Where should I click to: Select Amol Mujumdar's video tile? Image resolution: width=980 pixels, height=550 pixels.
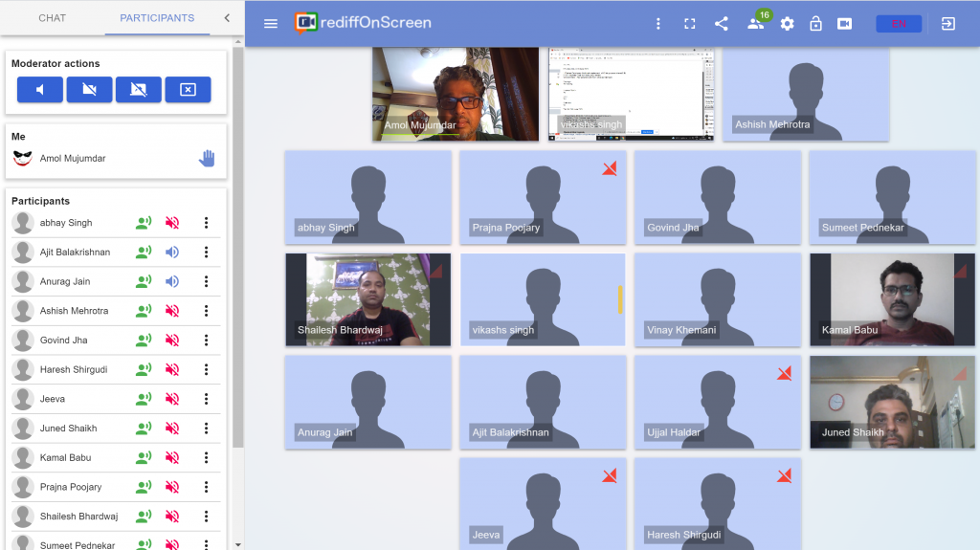click(x=456, y=95)
